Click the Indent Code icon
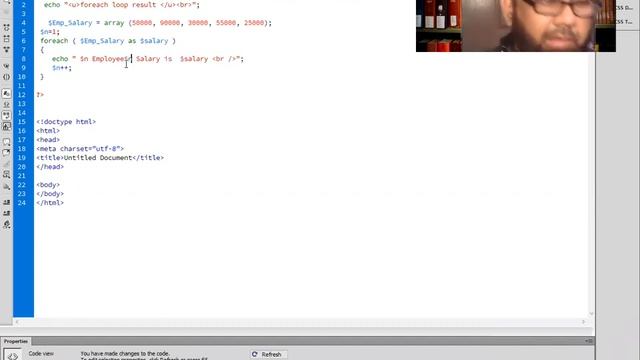The height and width of the screenshot is (360, 640). coord(7,202)
